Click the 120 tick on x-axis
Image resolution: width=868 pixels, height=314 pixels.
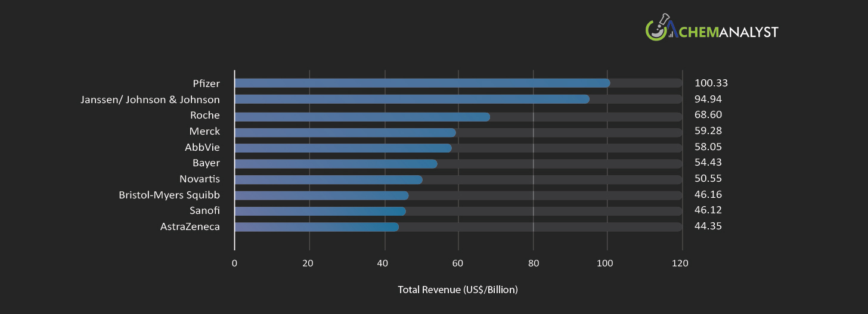[680, 263]
